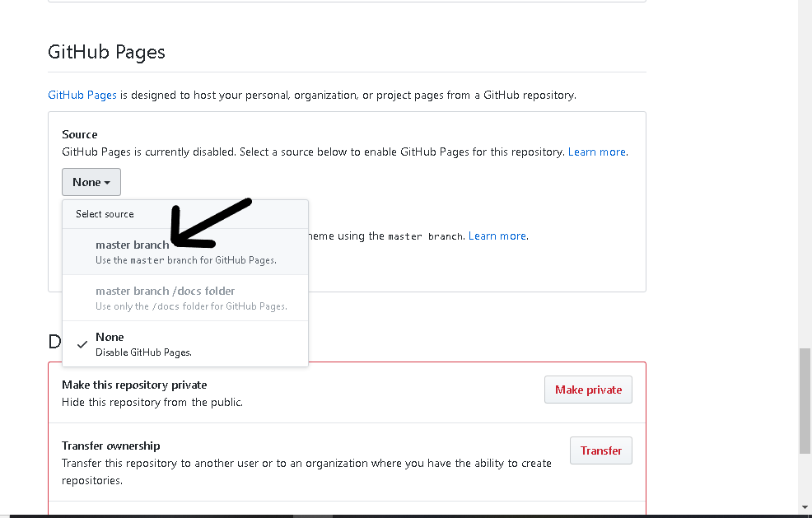Select master branch as Pages source

pyautogui.click(x=133, y=245)
